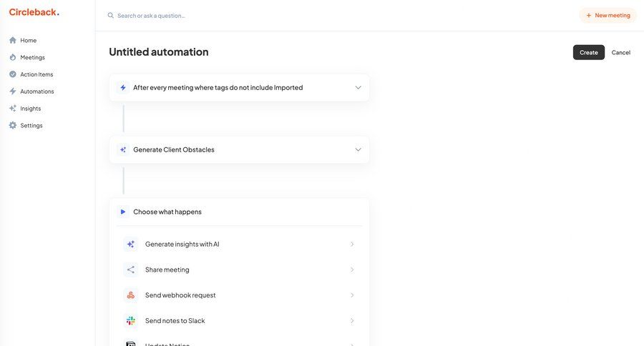Click the Action Items checkmark icon
The image size is (644, 346).
(x=13, y=74)
